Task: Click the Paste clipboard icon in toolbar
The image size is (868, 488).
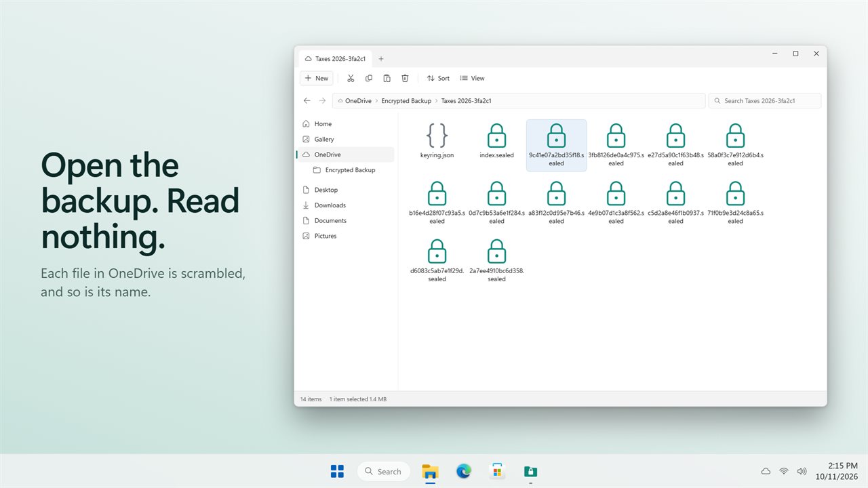Action: (387, 79)
